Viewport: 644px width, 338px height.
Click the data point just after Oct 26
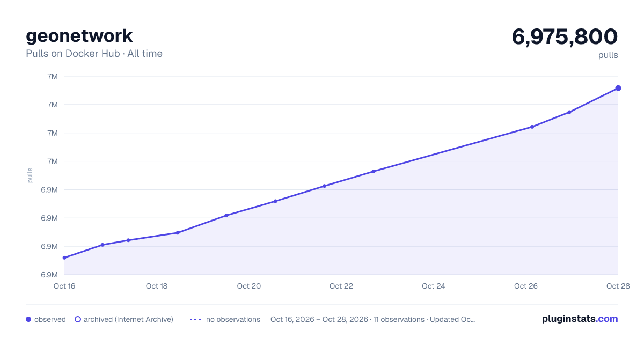pos(532,127)
